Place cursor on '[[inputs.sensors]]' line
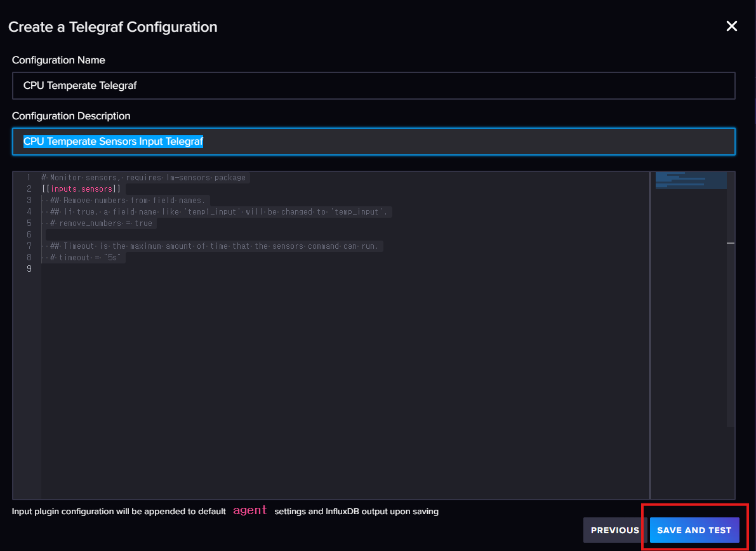Viewport: 756px width, 551px height. point(81,189)
